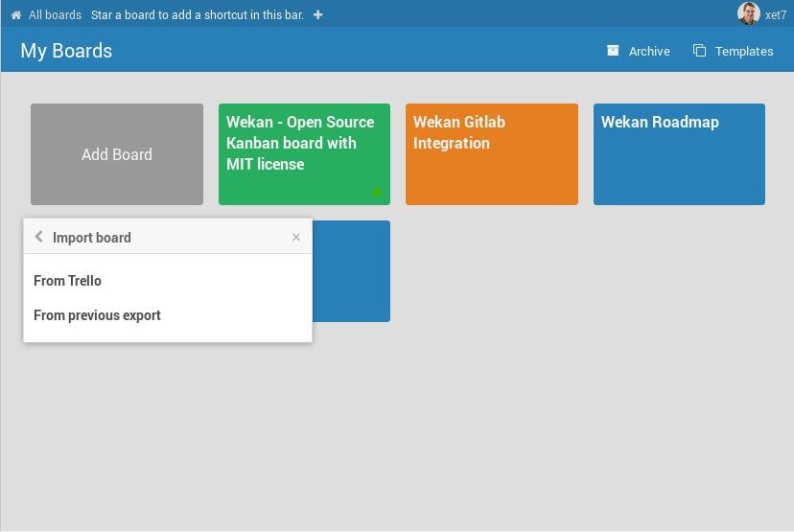Screen dimensions: 794x532
Task: Open the Wekan Roadmap board
Action: 679,154
